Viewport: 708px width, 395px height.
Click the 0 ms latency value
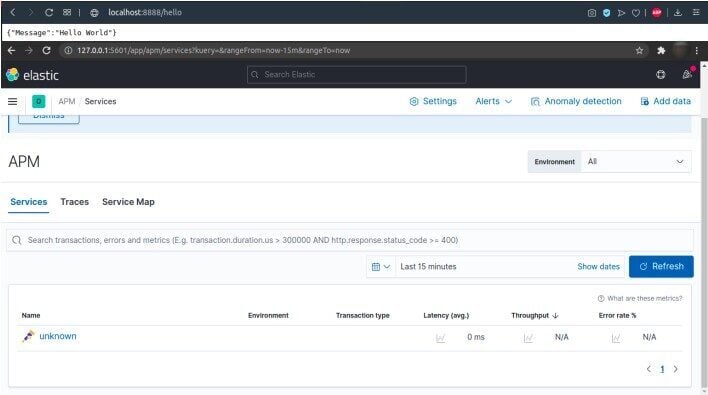point(476,337)
